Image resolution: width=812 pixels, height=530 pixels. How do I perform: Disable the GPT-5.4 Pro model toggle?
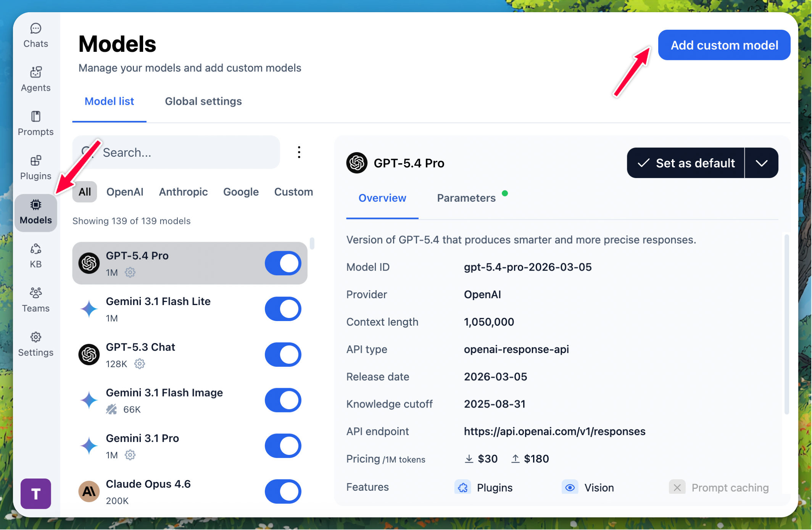[x=283, y=263]
